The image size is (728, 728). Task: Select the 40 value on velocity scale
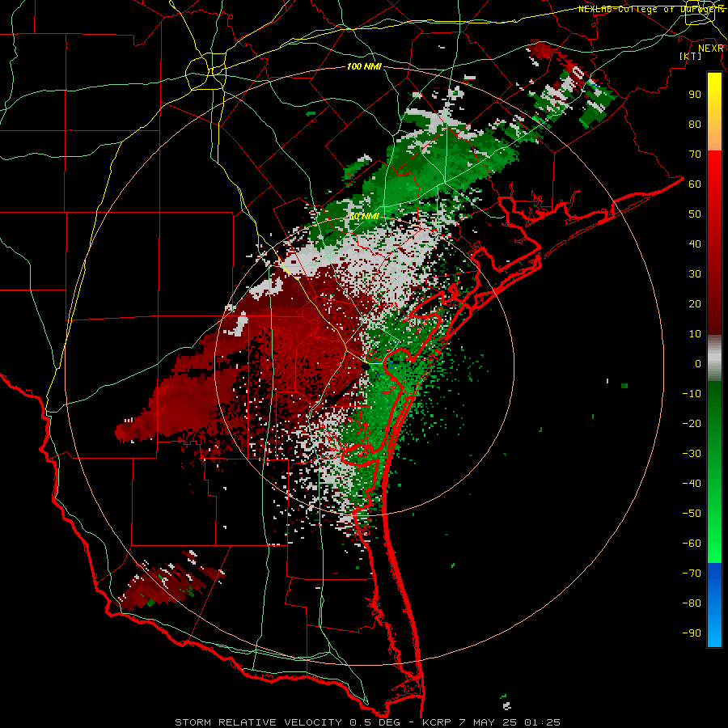pyautogui.click(x=695, y=244)
